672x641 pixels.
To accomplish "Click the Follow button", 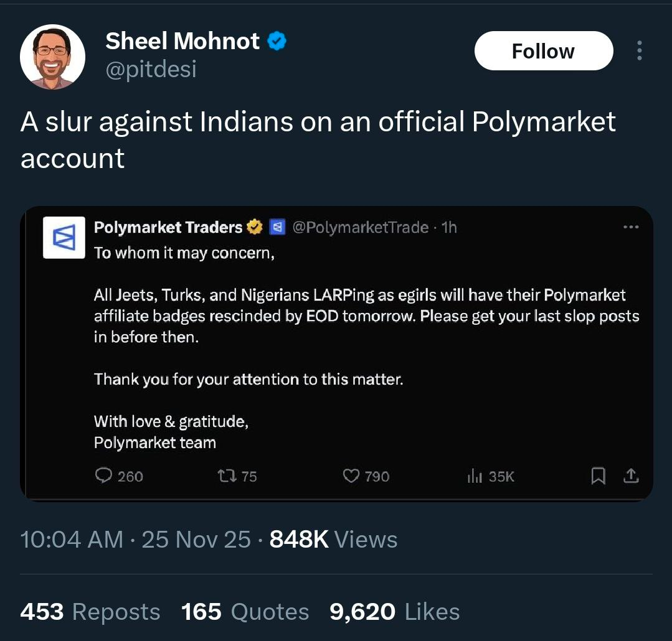I will point(543,51).
